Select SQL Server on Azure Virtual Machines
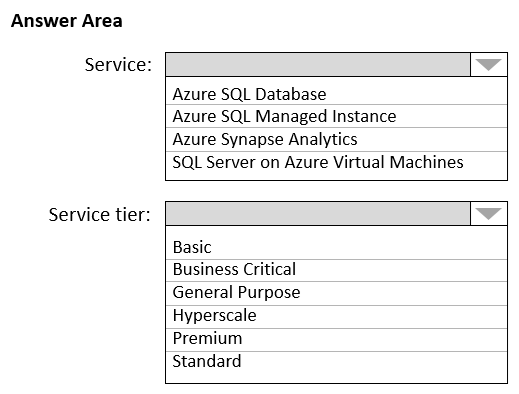 pyautogui.click(x=336, y=162)
